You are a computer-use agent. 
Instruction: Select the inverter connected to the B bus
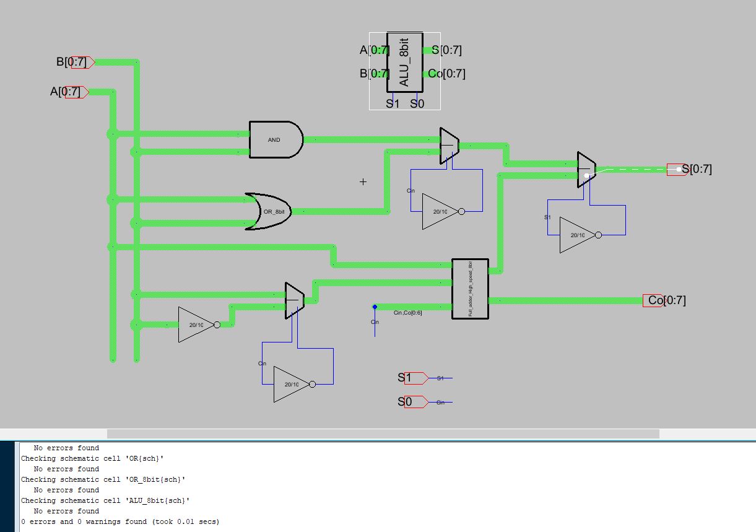(196, 325)
